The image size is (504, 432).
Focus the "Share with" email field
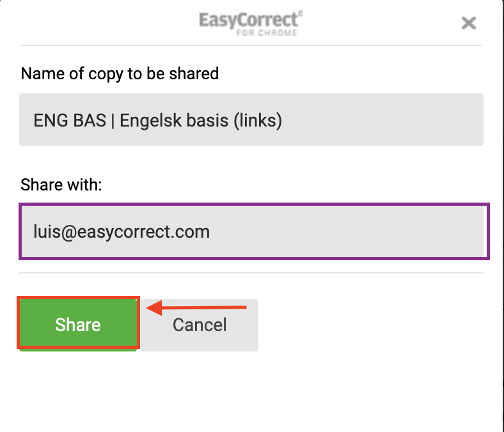[x=254, y=231]
